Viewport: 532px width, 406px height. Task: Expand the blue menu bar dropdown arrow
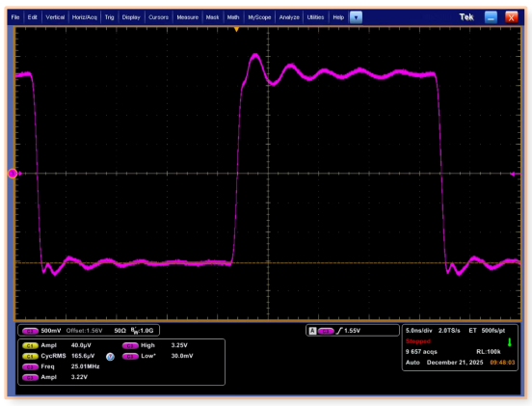(356, 17)
